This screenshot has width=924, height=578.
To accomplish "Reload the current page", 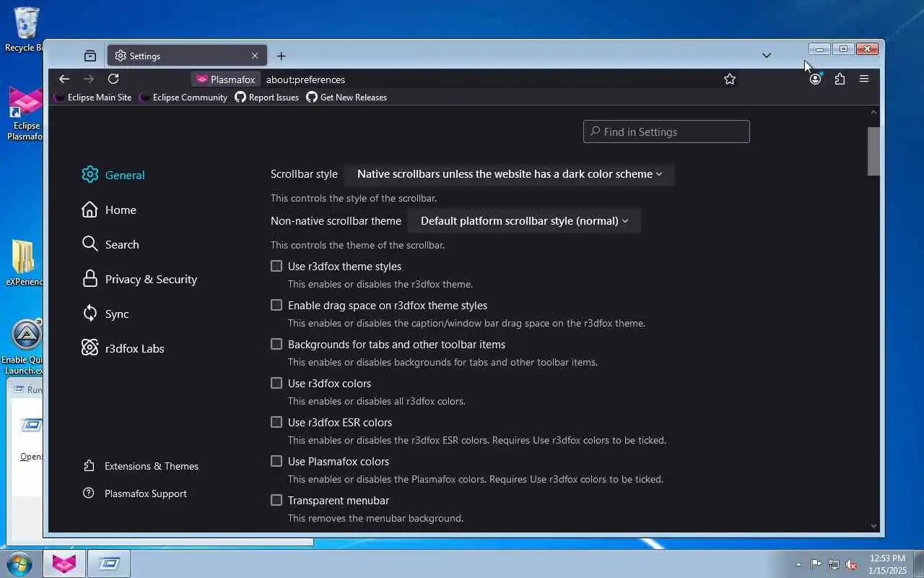I will point(113,79).
